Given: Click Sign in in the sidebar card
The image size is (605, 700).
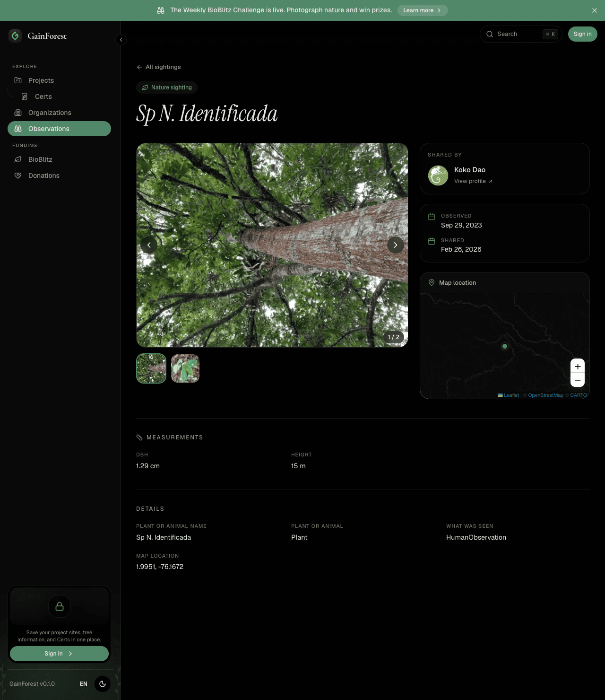Looking at the screenshot, I should (x=60, y=654).
